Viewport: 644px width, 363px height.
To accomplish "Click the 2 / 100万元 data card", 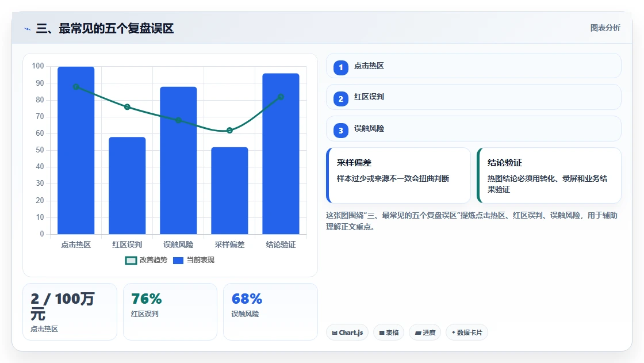I will [x=70, y=312].
